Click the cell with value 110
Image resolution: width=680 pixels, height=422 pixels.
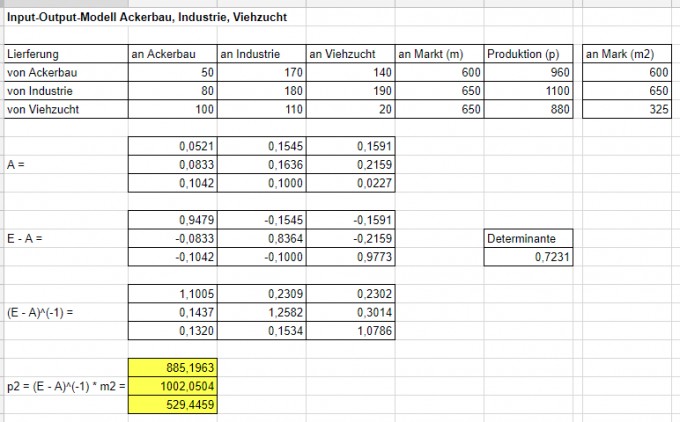point(262,109)
